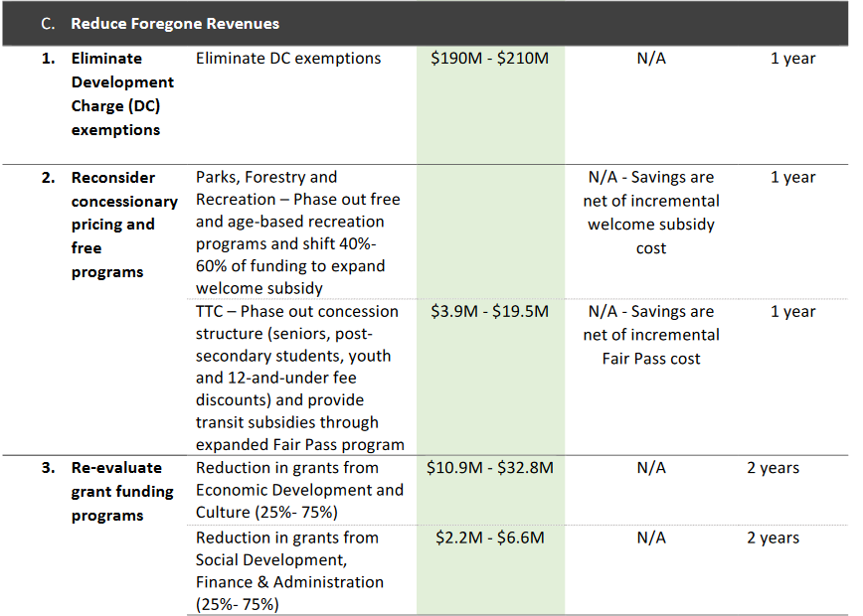Click the "Reduce Foregone Revenues" section header
The height and width of the screenshot is (616, 863).
175,23
